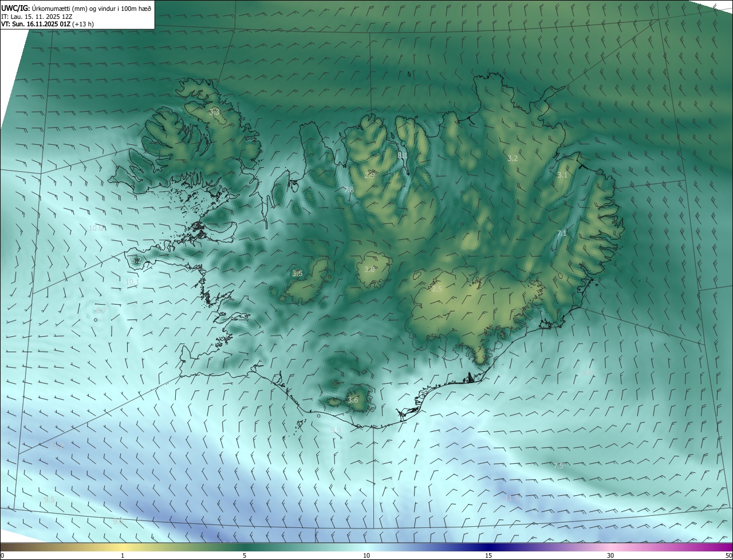Click the "7.5" value label on the map

[x=558, y=466]
